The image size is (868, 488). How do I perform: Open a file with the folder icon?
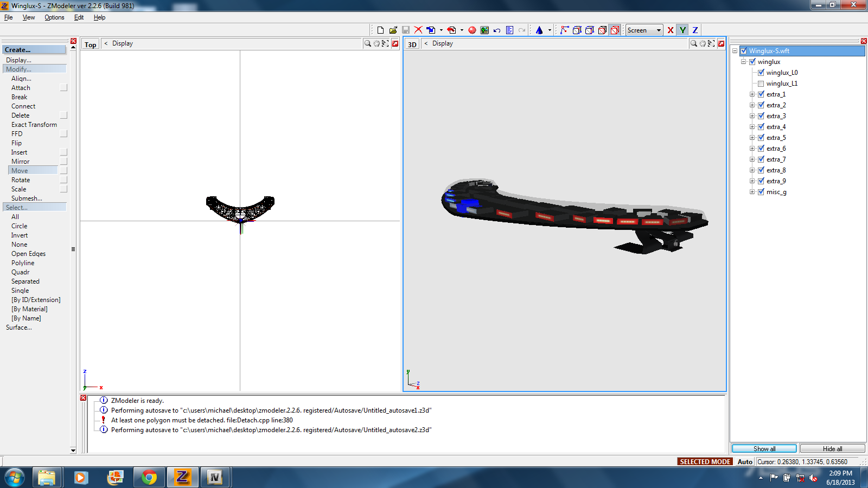[x=393, y=30]
